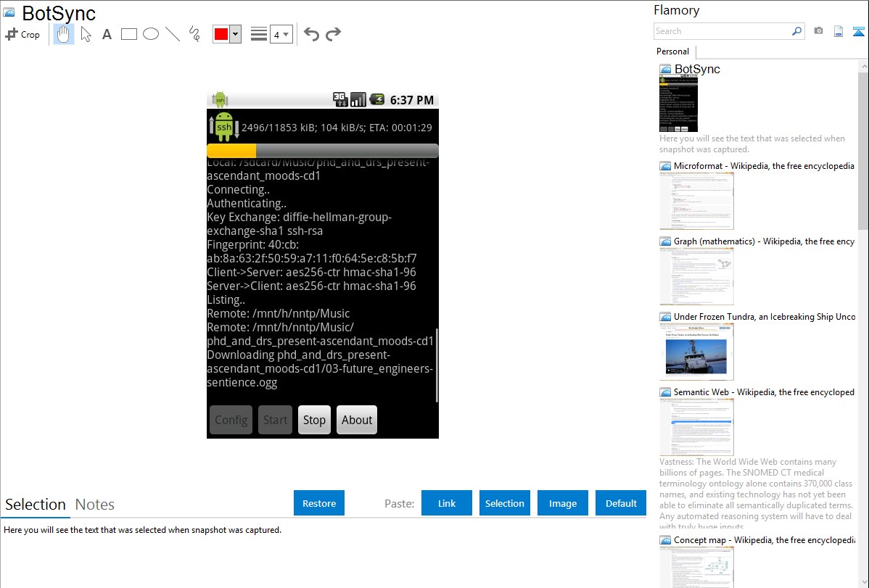Select 'Semantic Web - Wikipedia' list title
This screenshot has height=588, width=869.
[764, 392]
